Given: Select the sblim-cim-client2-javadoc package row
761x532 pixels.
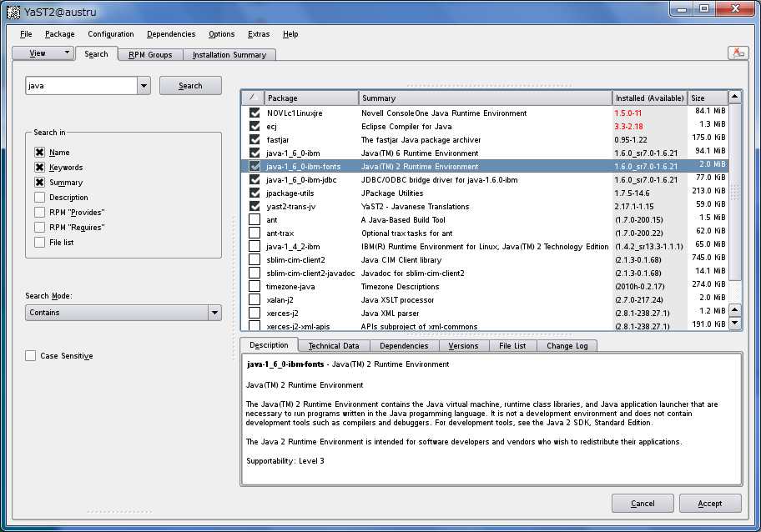Looking at the screenshot, I should pos(485,273).
